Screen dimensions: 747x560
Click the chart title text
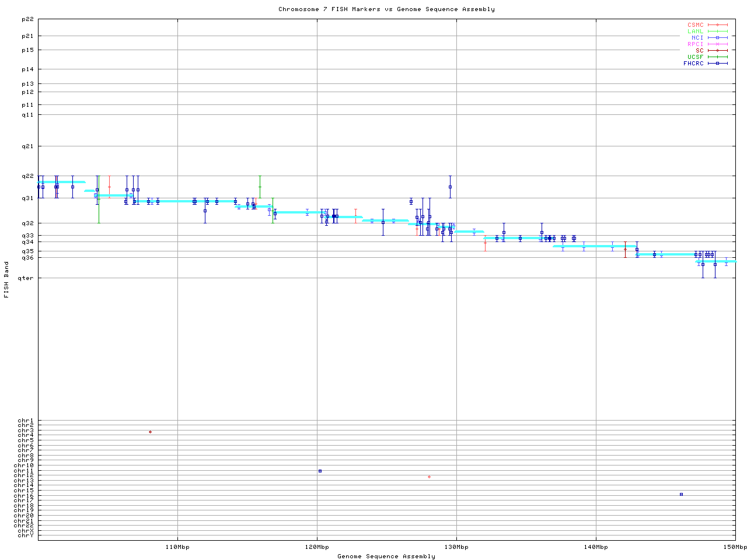386,9
